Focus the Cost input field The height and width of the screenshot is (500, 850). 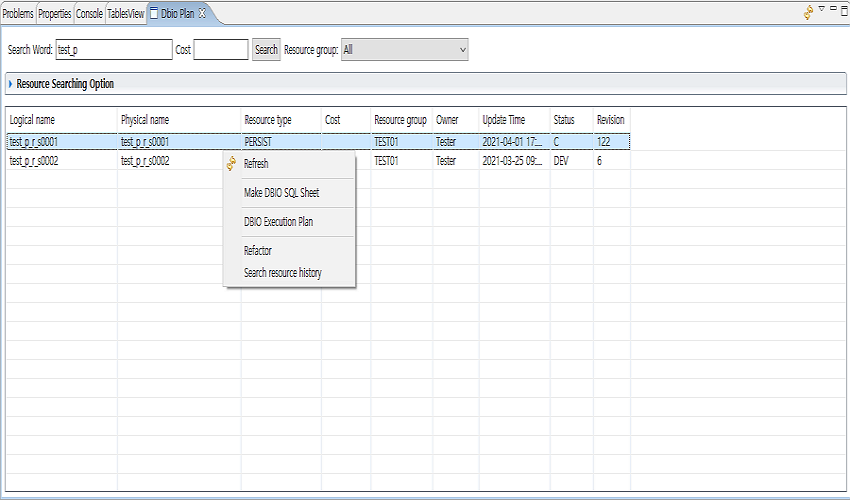click(x=220, y=49)
